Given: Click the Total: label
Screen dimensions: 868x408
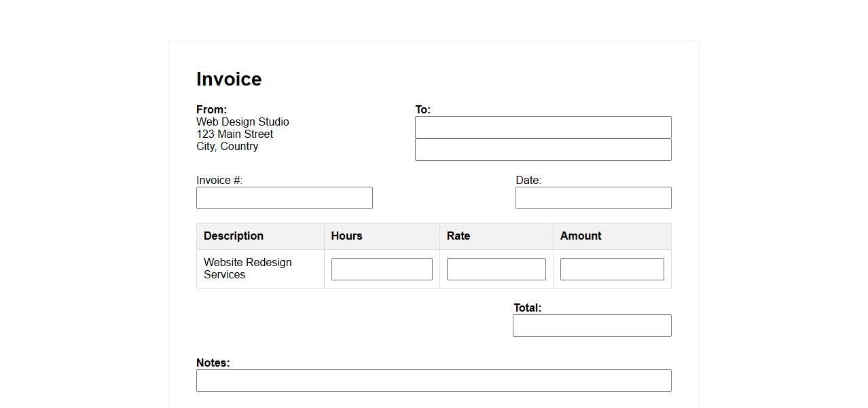Looking at the screenshot, I should click(x=527, y=308).
